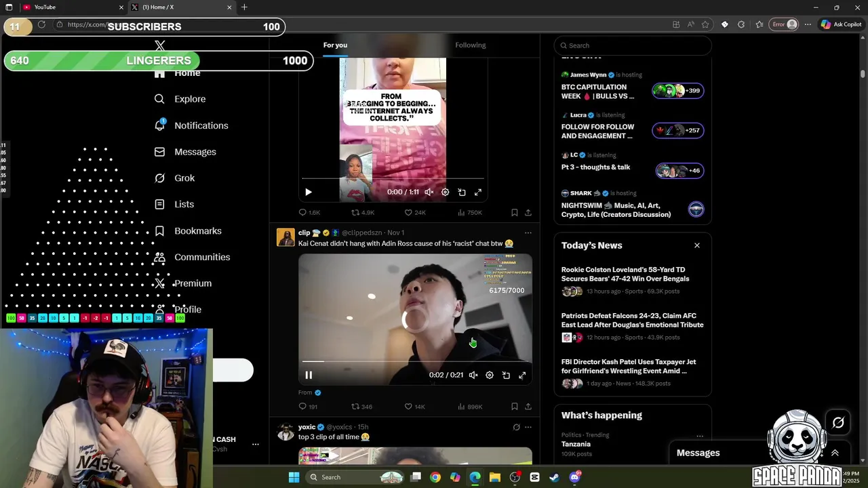Expand the Messages drawer with up chevrons
Screen dimensions: 868x488
pos(835,453)
